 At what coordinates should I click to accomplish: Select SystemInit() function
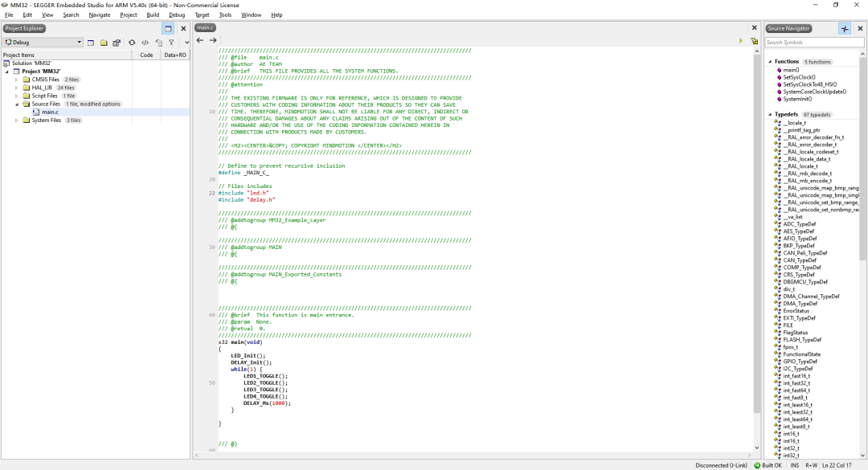797,99
